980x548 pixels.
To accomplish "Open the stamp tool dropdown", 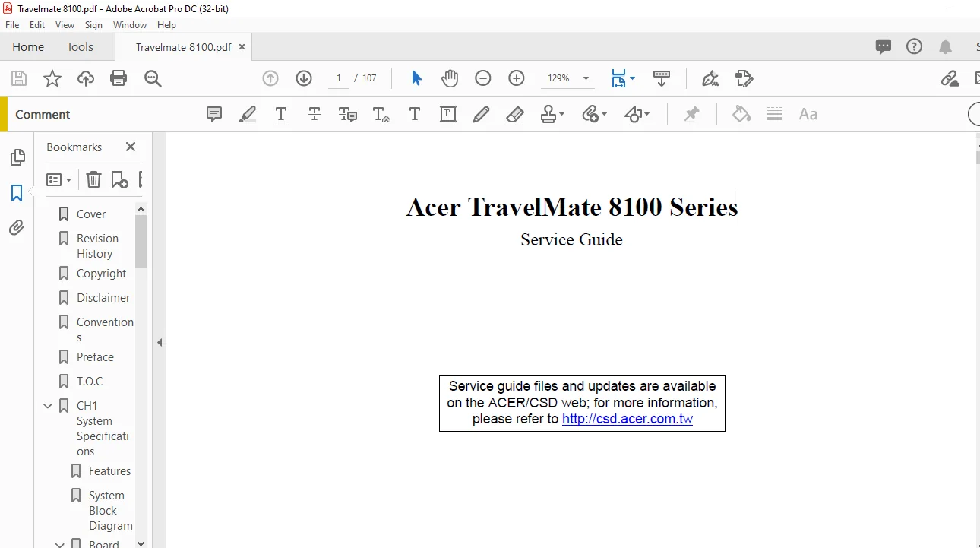I will click(x=552, y=114).
